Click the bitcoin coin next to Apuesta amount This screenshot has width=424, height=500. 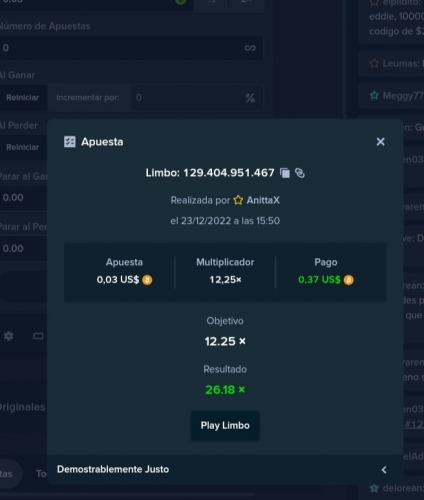click(x=147, y=280)
